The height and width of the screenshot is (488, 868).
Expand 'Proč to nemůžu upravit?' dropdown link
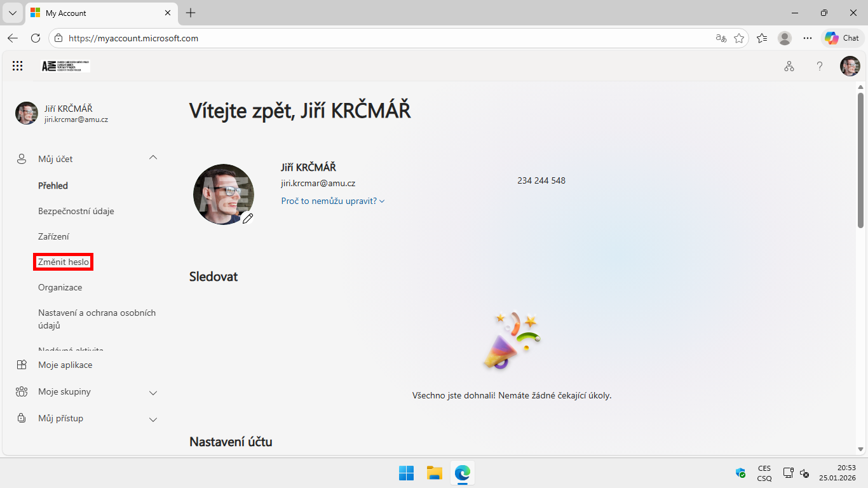point(332,201)
